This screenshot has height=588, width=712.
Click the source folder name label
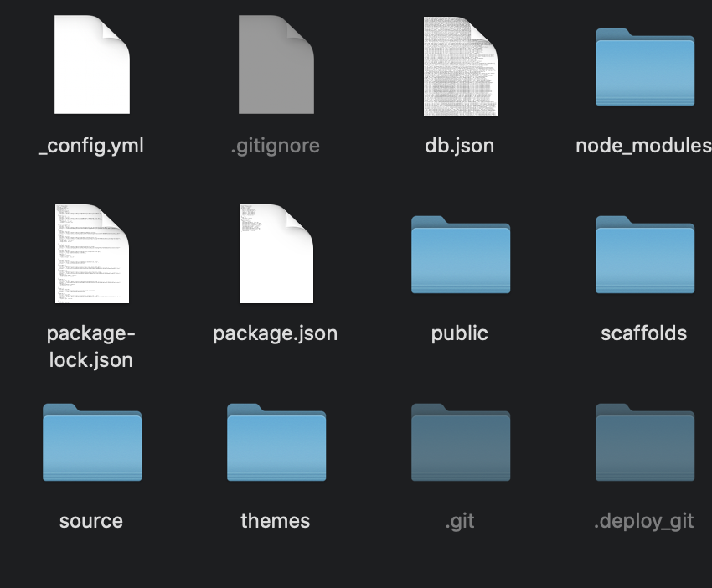pyautogui.click(x=91, y=521)
